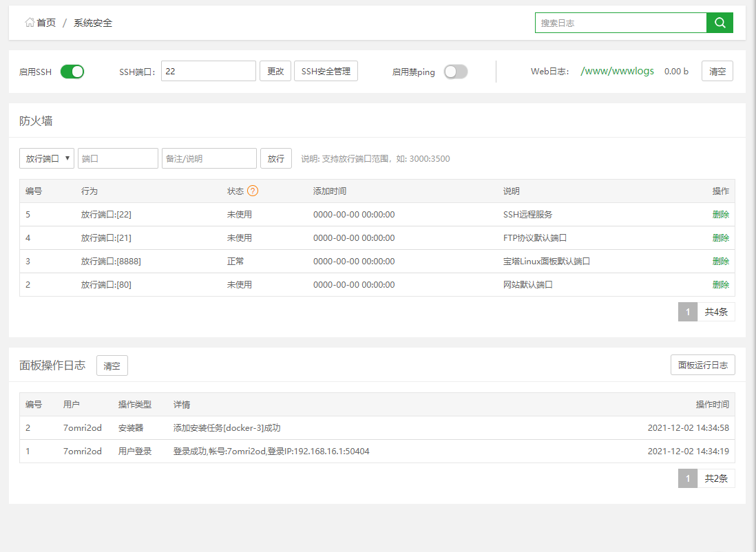The width and height of the screenshot is (756, 552).
Task: Click the green search magnifier button
Action: coord(720,23)
